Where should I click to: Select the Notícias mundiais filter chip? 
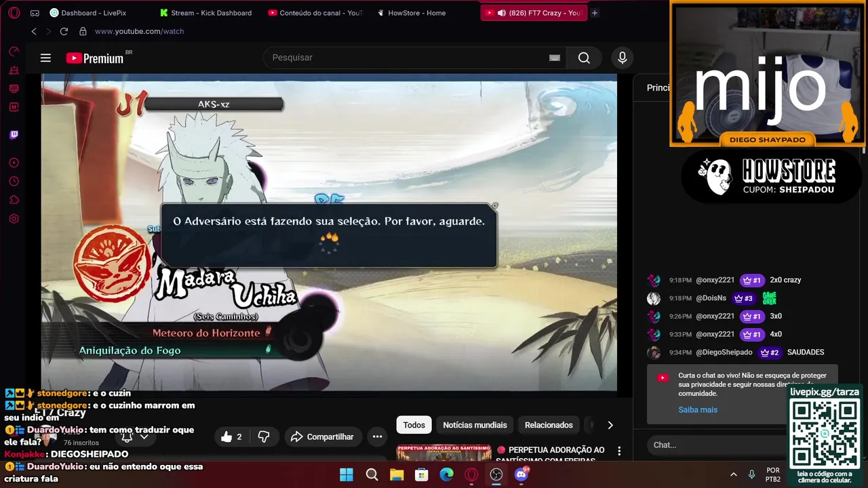[475, 425]
